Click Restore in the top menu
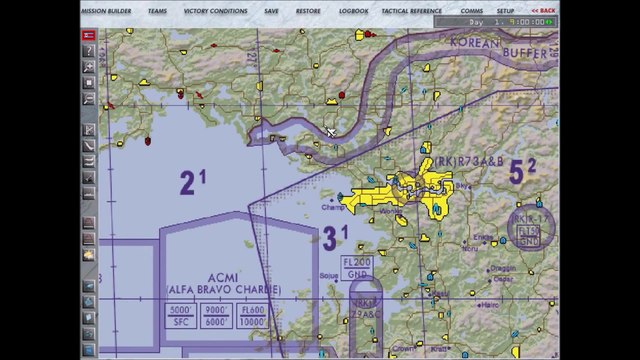The height and width of the screenshot is (360, 640). [308, 11]
